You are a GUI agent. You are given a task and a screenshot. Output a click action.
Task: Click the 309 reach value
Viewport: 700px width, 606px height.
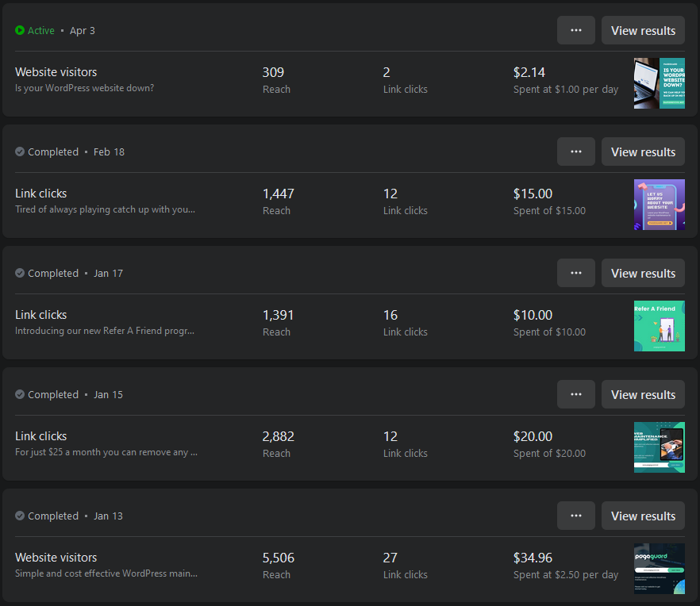(x=273, y=72)
